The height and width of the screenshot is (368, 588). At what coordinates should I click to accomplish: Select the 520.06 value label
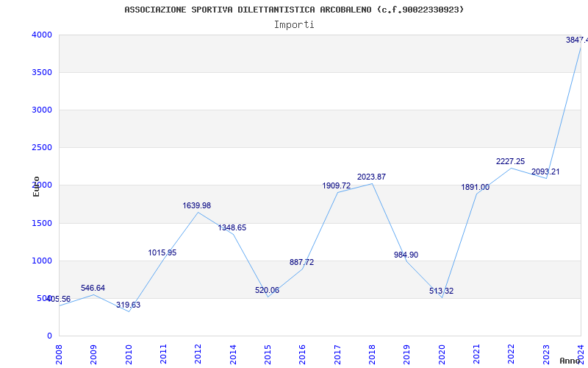pyautogui.click(x=267, y=290)
